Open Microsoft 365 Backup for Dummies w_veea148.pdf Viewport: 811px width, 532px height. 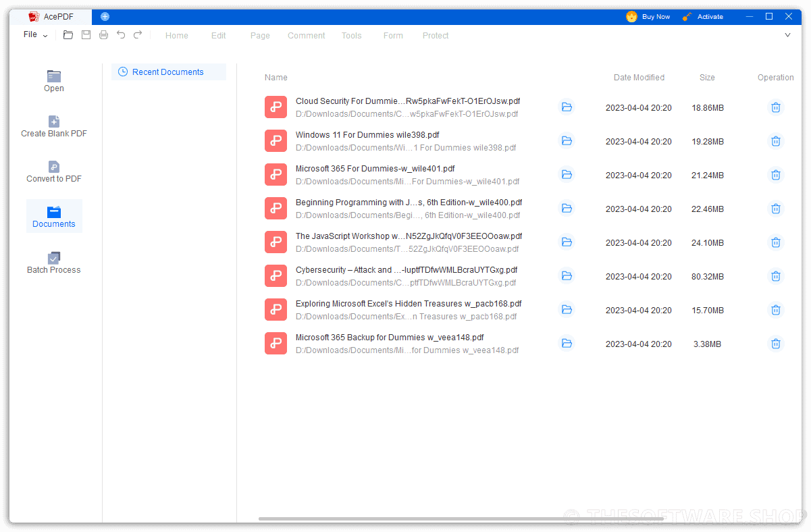click(390, 338)
